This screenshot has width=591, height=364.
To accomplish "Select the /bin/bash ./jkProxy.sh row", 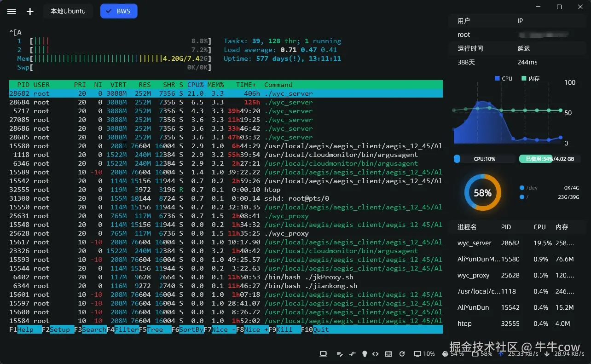I will [x=226, y=277].
